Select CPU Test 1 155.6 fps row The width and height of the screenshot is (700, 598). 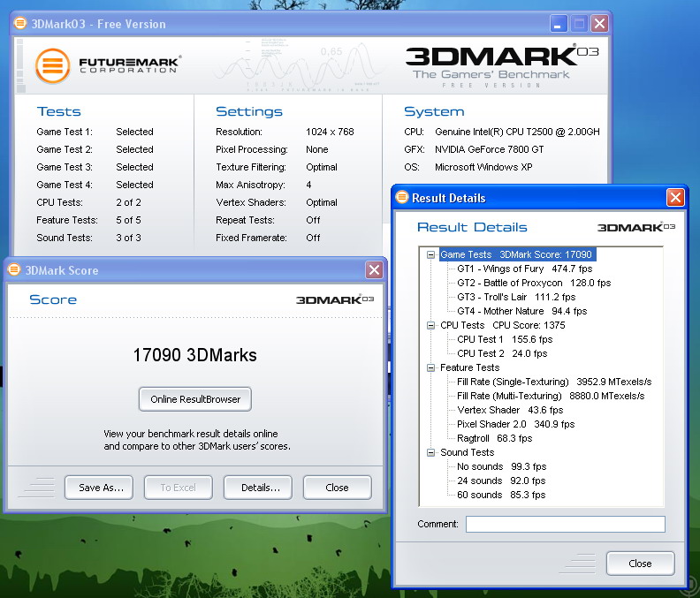505,339
